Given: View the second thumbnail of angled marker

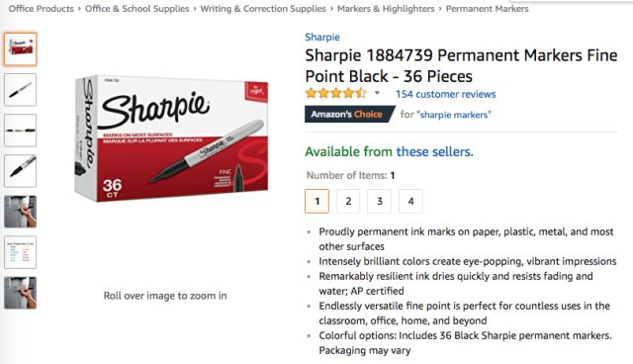Looking at the screenshot, I should [x=20, y=90].
